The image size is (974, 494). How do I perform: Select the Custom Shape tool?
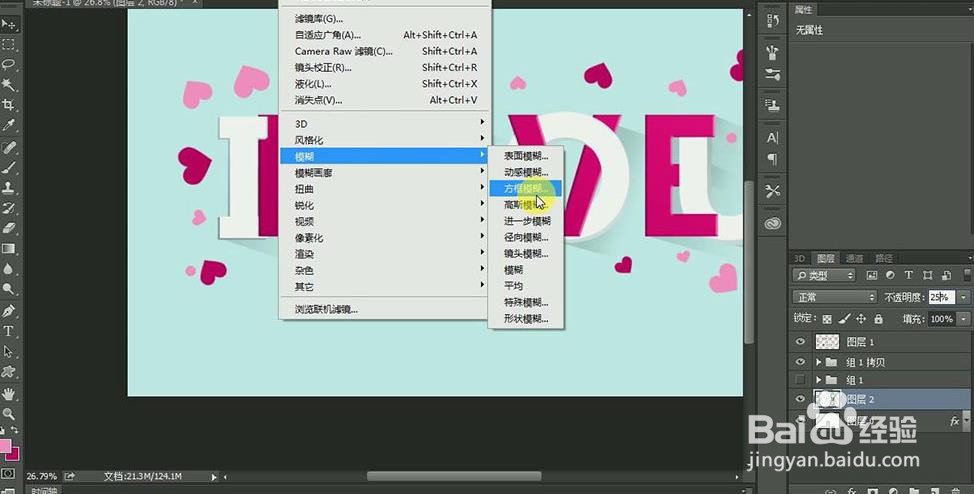click(x=9, y=372)
